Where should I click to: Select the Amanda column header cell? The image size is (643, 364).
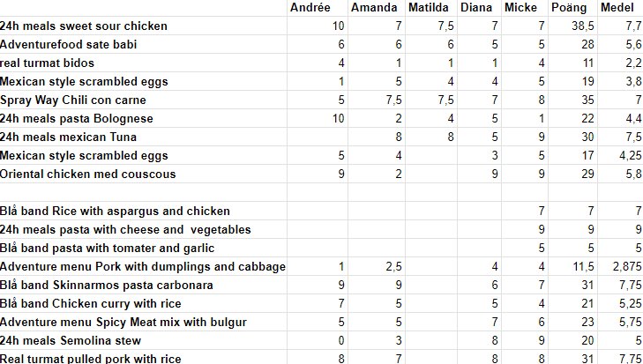(x=377, y=8)
